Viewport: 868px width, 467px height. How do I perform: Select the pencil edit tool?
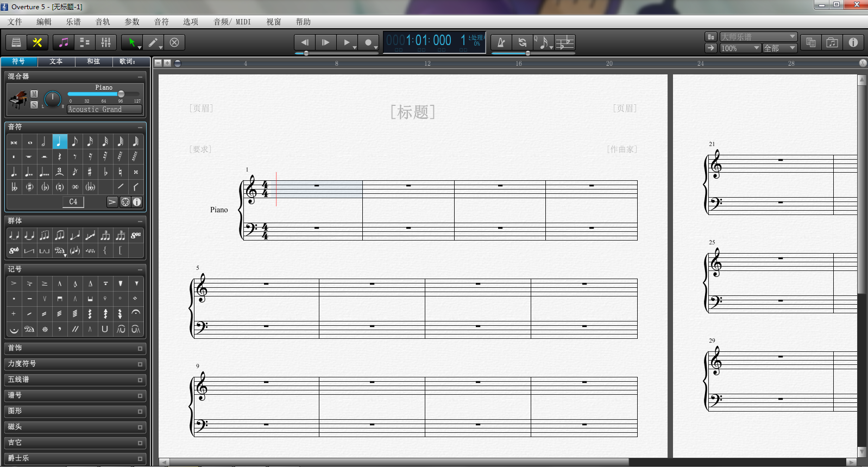[153, 42]
